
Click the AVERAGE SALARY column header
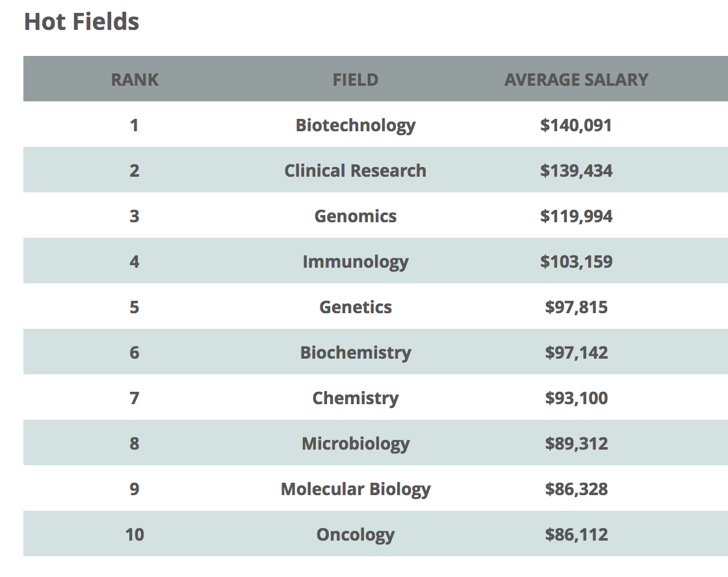576,80
